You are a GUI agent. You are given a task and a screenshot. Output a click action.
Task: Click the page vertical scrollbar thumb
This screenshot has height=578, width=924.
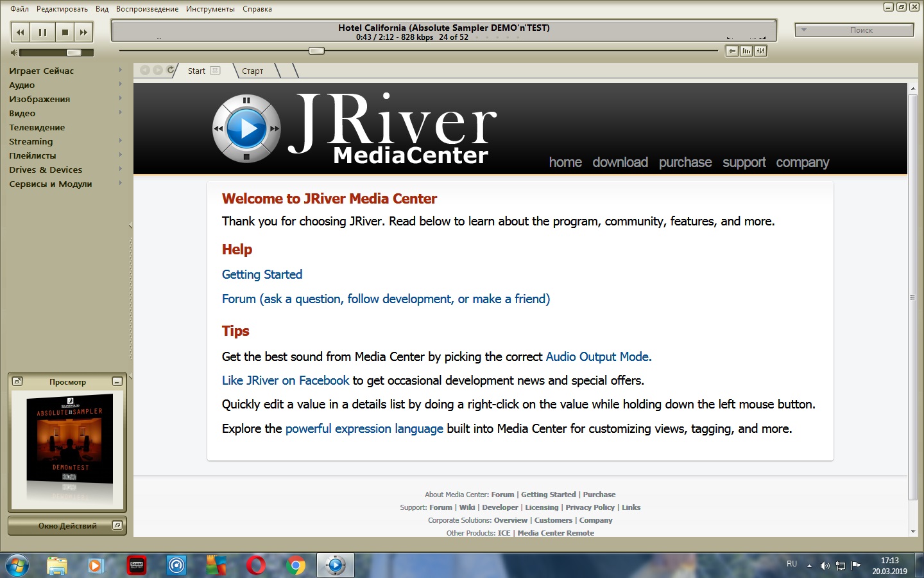[912, 297]
